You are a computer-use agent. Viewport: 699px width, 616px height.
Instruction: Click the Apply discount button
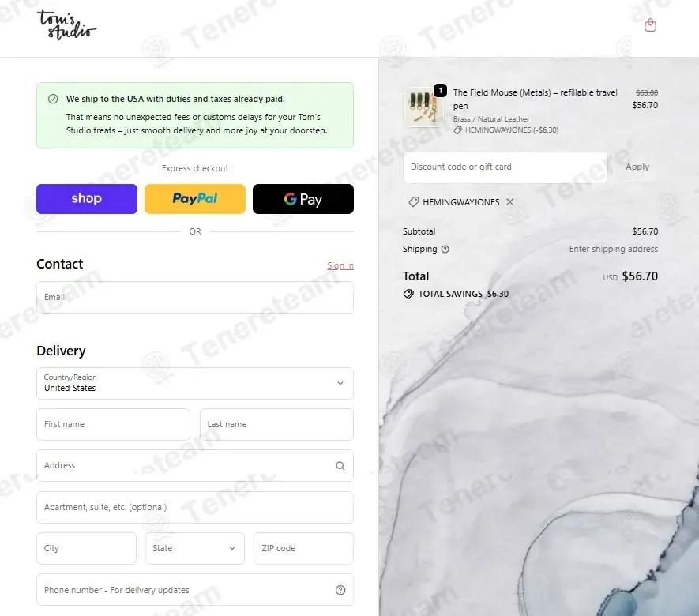click(637, 167)
